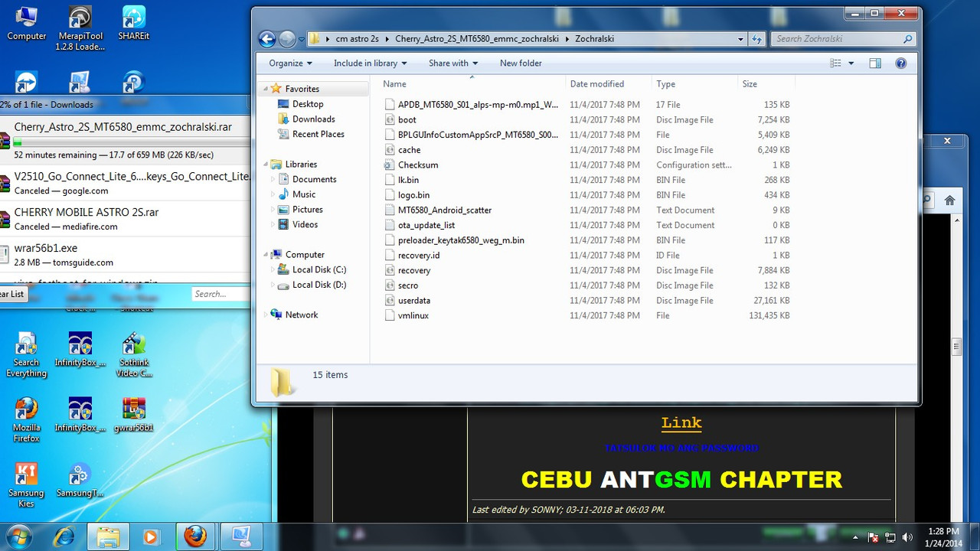Click the refresh icon beside address bar

tap(756, 39)
